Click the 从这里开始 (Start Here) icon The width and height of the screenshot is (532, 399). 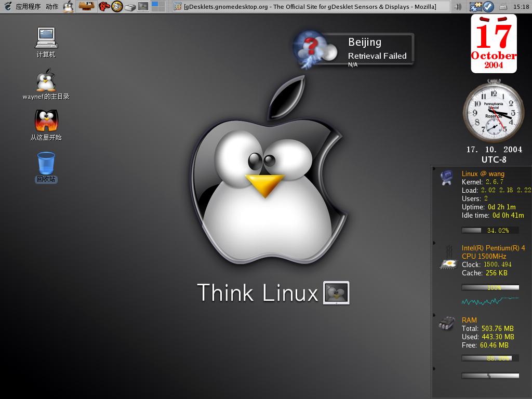click(x=46, y=121)
